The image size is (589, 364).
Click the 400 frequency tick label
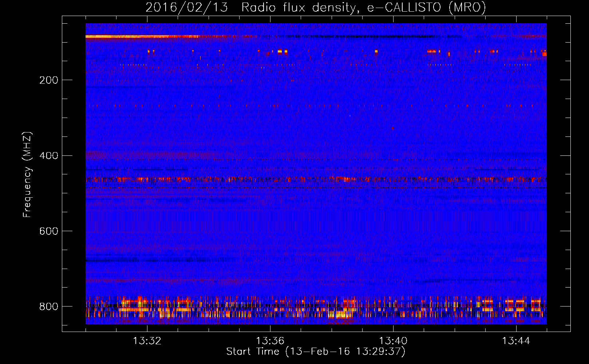pyautogui.click(x=48, y=156)
